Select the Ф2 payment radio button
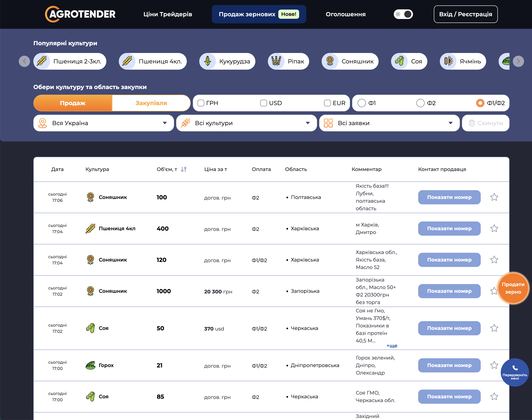 420,103
